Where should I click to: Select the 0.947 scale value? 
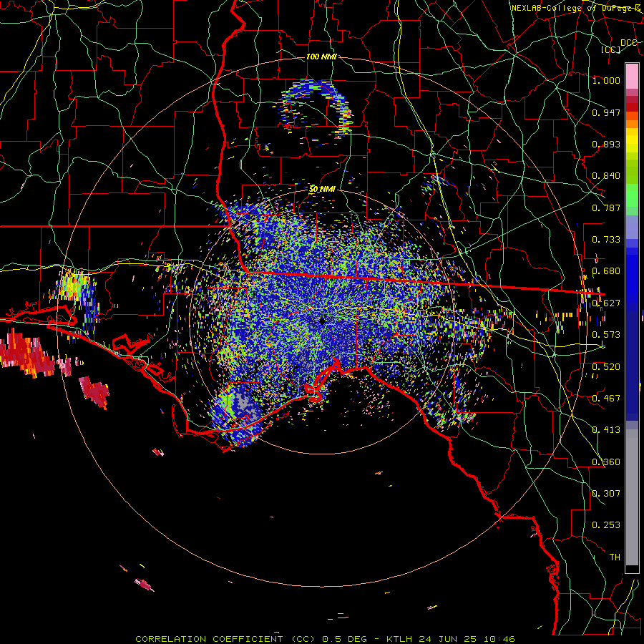pos(606,112)
